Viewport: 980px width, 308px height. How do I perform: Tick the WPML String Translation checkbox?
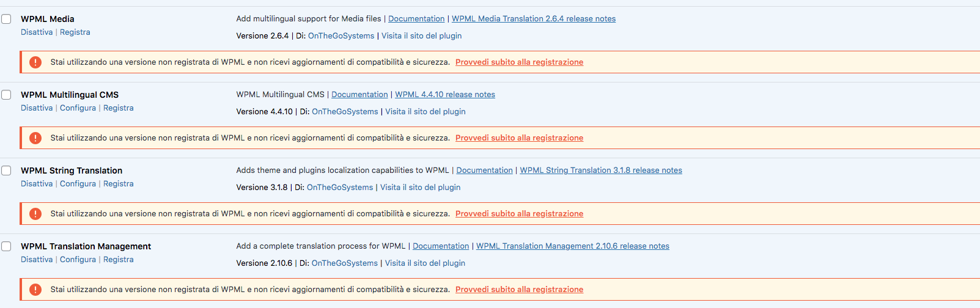tap(6, 170)
